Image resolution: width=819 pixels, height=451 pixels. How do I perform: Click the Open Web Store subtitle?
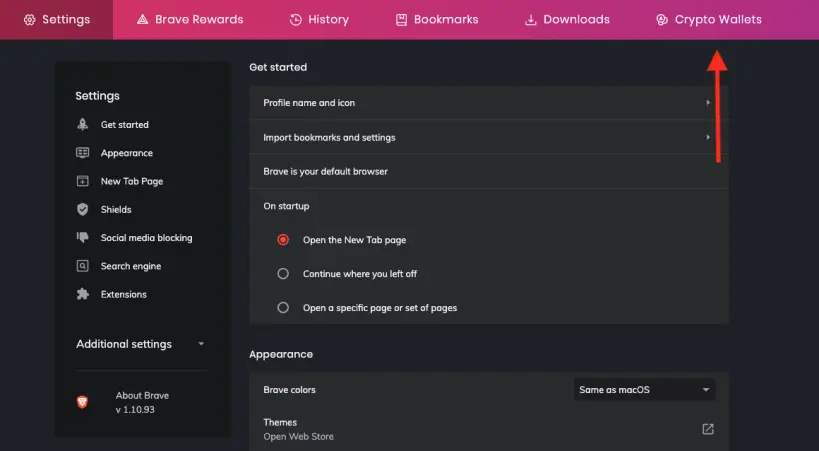tap(298, 436)
